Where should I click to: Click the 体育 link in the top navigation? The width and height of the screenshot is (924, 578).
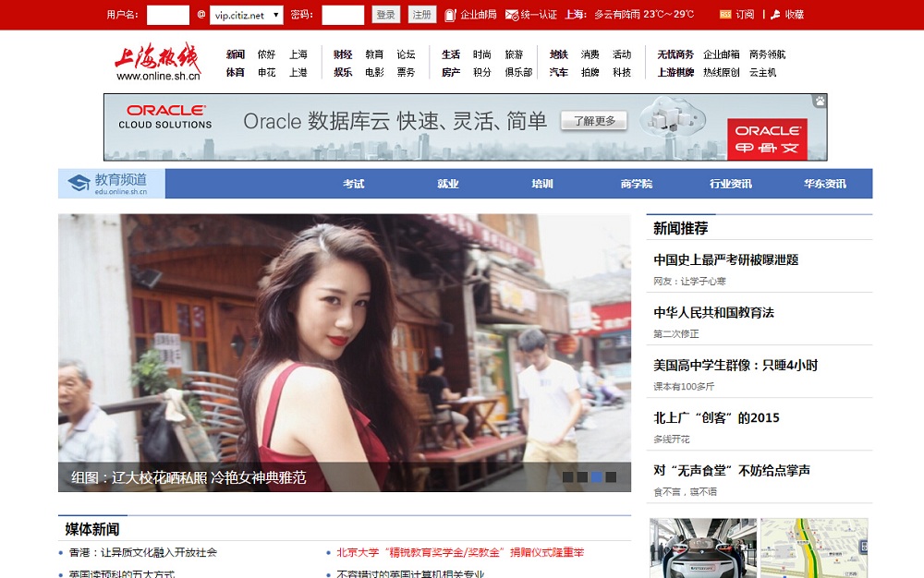point(235,72)
